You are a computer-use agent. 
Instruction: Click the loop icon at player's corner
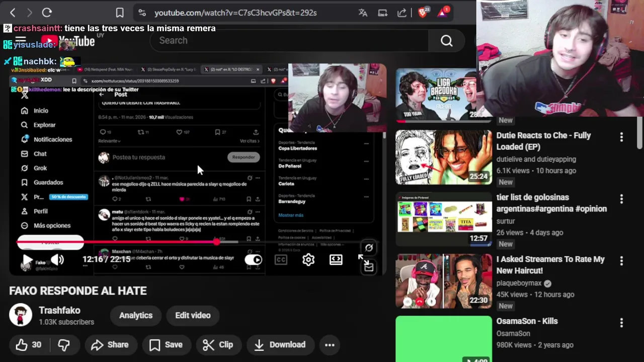[369, 248]
